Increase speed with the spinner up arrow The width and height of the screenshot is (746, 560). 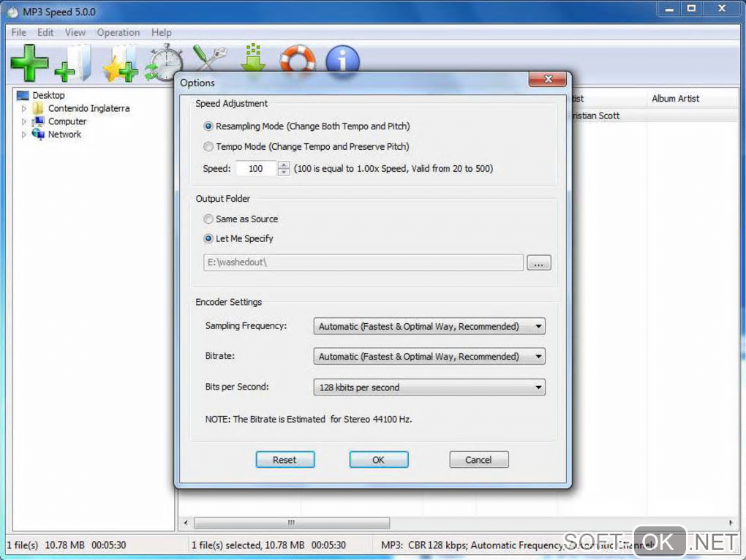284,165
